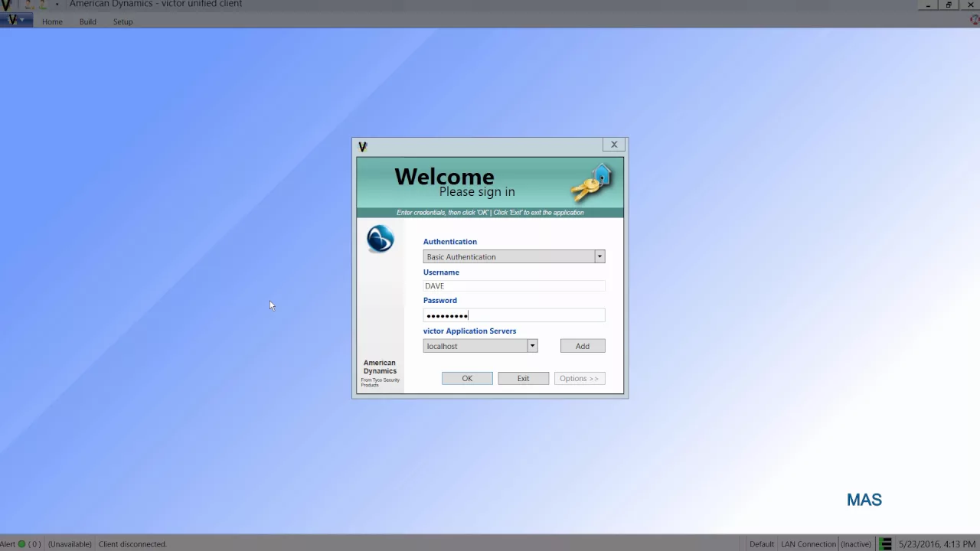Click the blue globe logo icon
This screenshot has height=551, width=980.
(x=380, y=239)
